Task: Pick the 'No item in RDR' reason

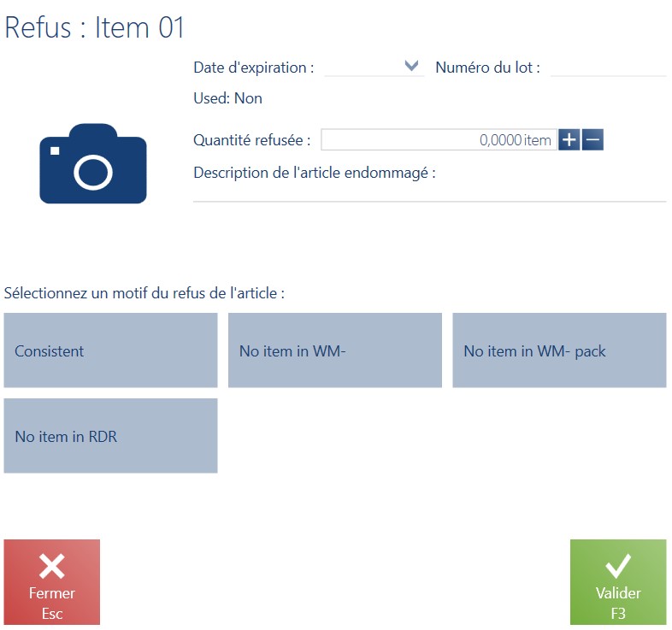Action: (110, 436)
